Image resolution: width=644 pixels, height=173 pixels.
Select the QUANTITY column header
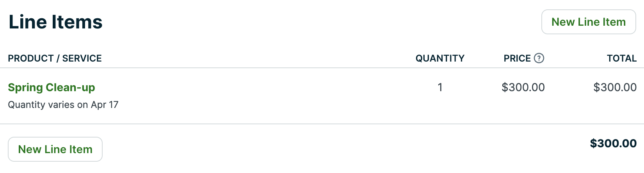coord(440,58)
